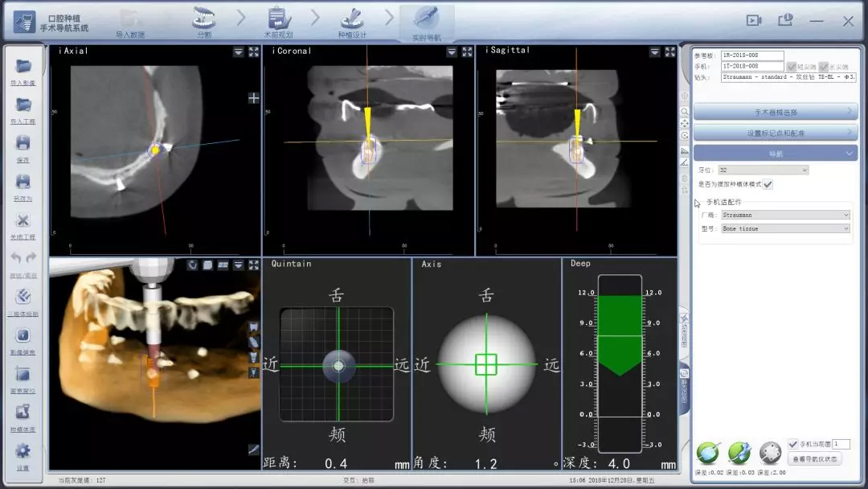Toggle the 短尖端 checkbox

pyautogui.click(x=792, y=67)
